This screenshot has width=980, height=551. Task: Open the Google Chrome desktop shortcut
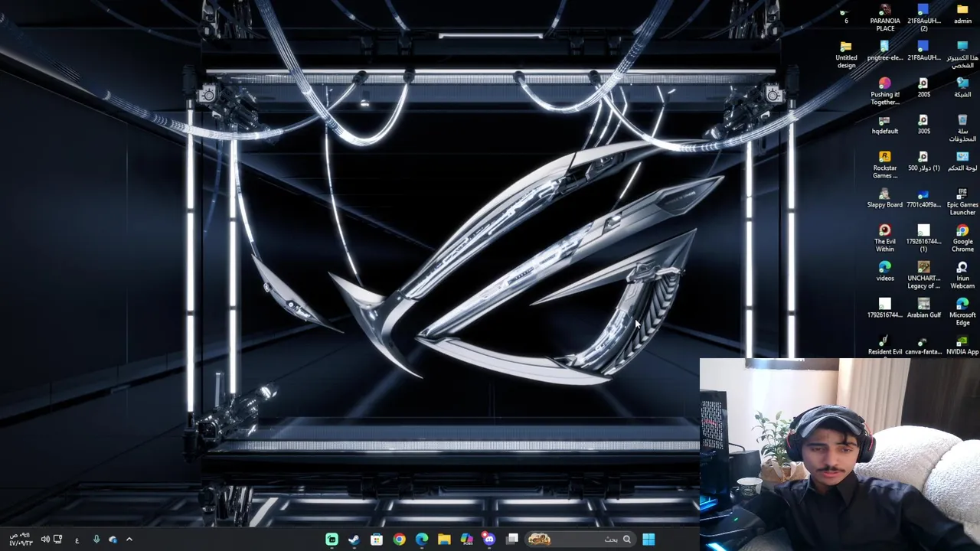click(x=962, y=238)
